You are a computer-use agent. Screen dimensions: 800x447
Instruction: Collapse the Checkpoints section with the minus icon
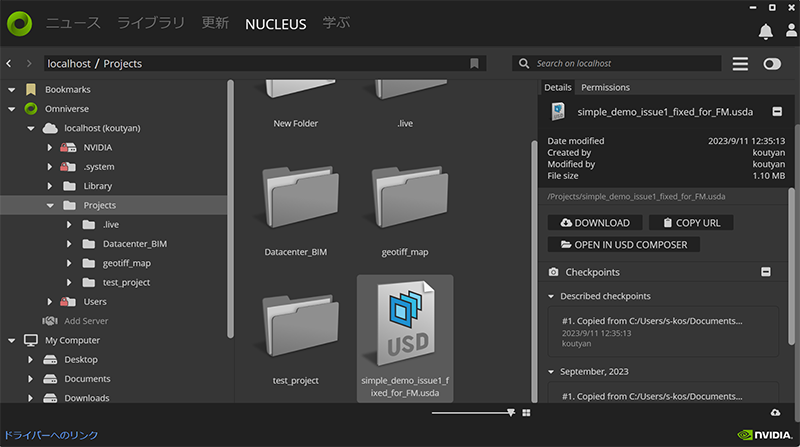766,271
